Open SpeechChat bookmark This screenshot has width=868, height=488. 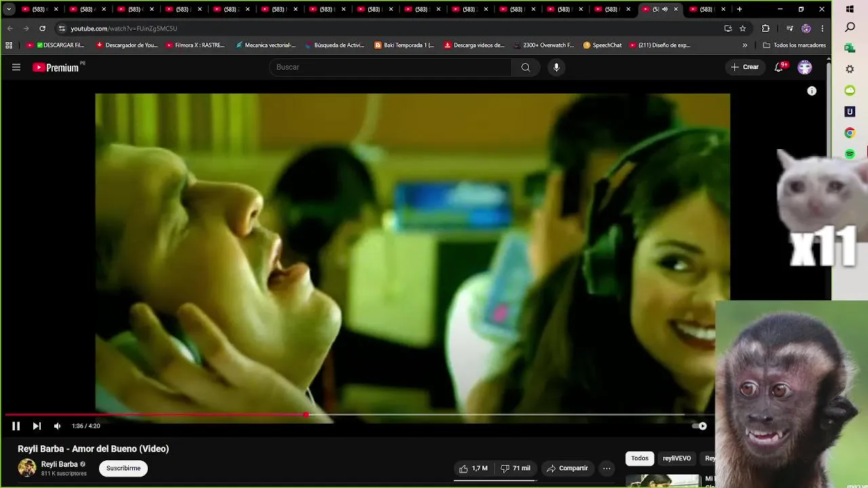point(602,45)
